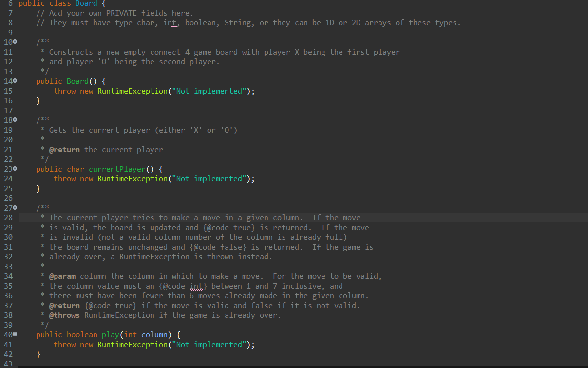Image resolution: width=588 pixels, height=368 pixels.
Task: Click the '@param' tag on line 34
Action: point(62,276)
